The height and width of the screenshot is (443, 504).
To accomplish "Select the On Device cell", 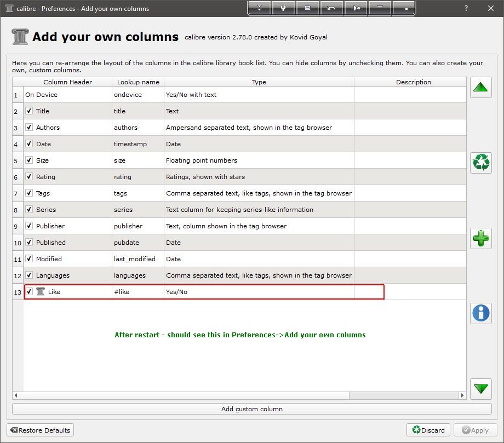I will [67, 95].
